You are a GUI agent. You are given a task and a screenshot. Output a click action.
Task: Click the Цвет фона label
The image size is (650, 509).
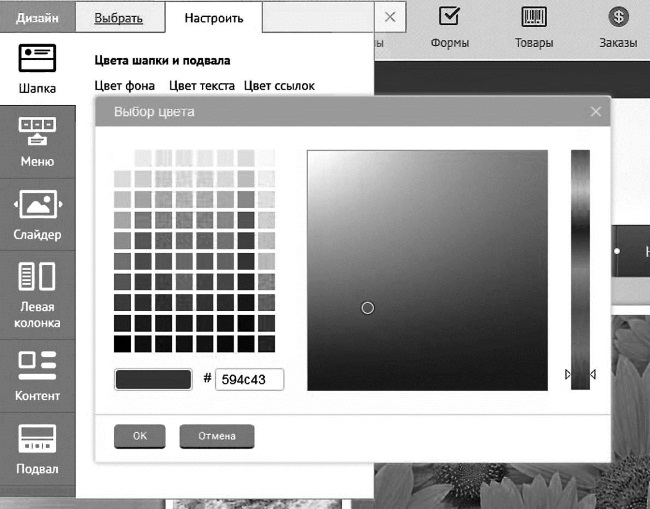coord(124,86)
